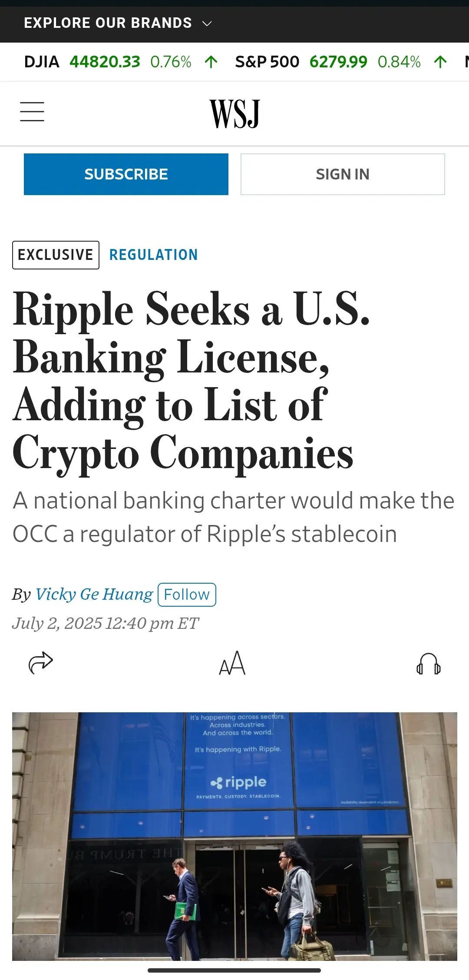Share article via the arrow icon
The image size is (469, 980).
(x=41, y=663)
